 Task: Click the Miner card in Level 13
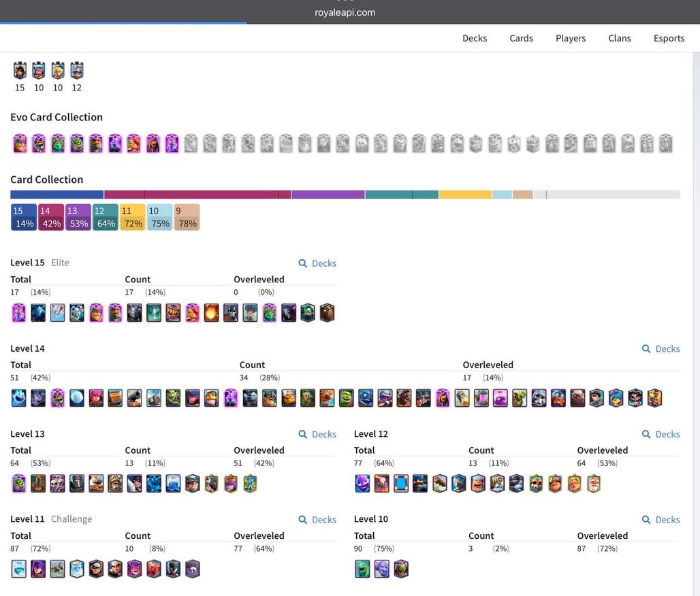193,484
